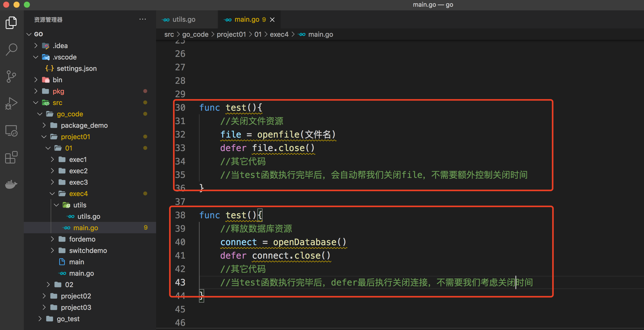Close the main.go editor tab

[x=272, y=20]
